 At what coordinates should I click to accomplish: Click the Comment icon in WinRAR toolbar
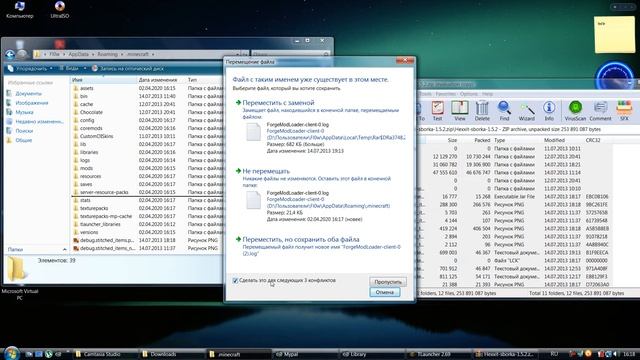(600, 111)
